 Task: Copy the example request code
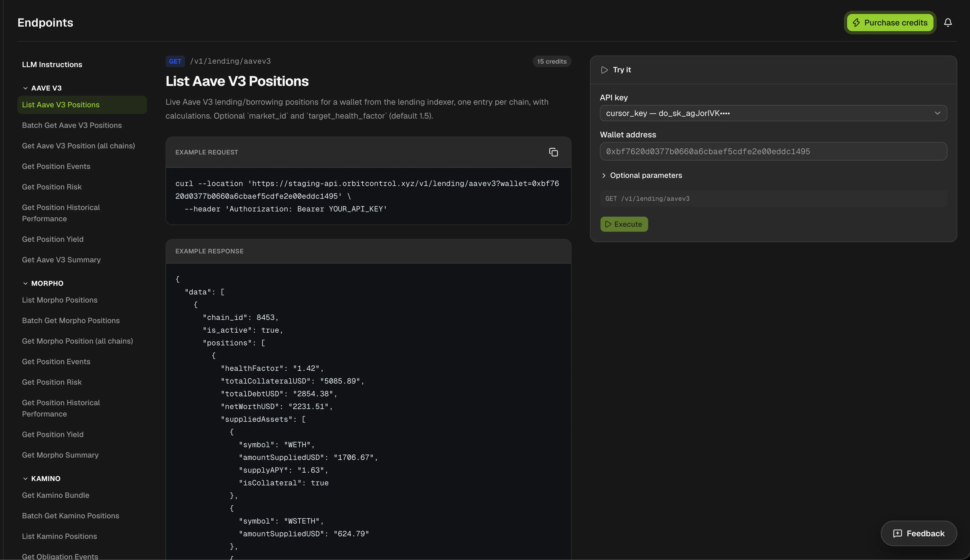553,152
